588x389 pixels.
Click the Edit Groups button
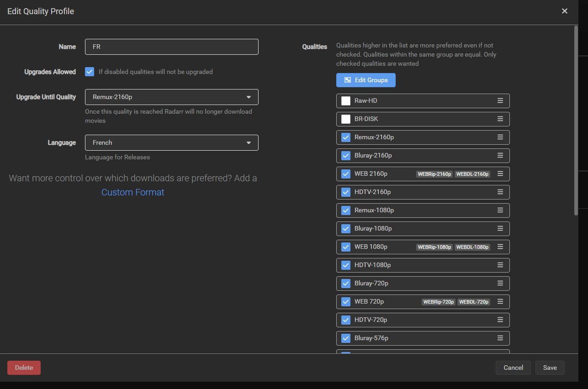(366, 80)
